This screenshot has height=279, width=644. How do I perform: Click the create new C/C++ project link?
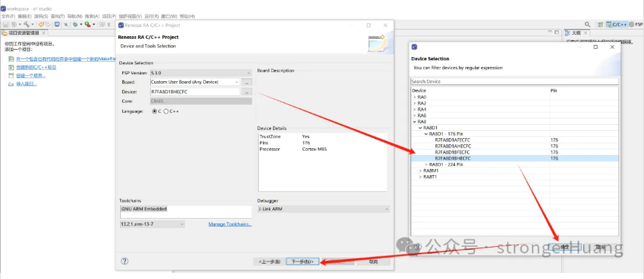tap(36, 67)
